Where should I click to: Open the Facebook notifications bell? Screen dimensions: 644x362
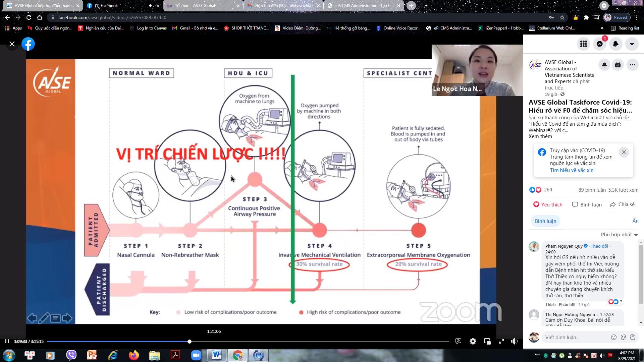[616, 44]
